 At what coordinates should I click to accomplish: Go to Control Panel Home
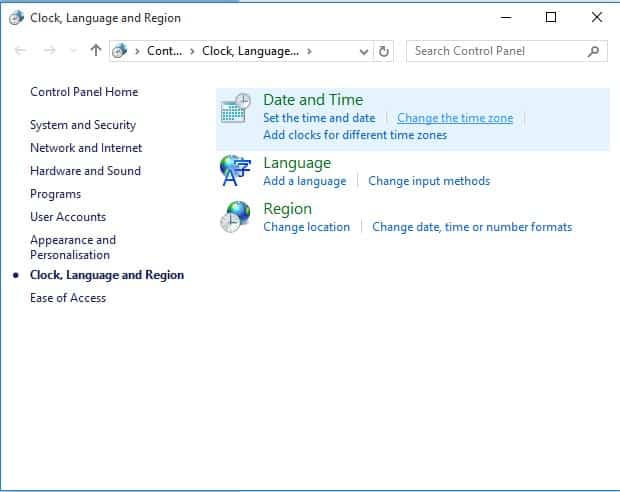pyautogui.click(x=84, y=92)
